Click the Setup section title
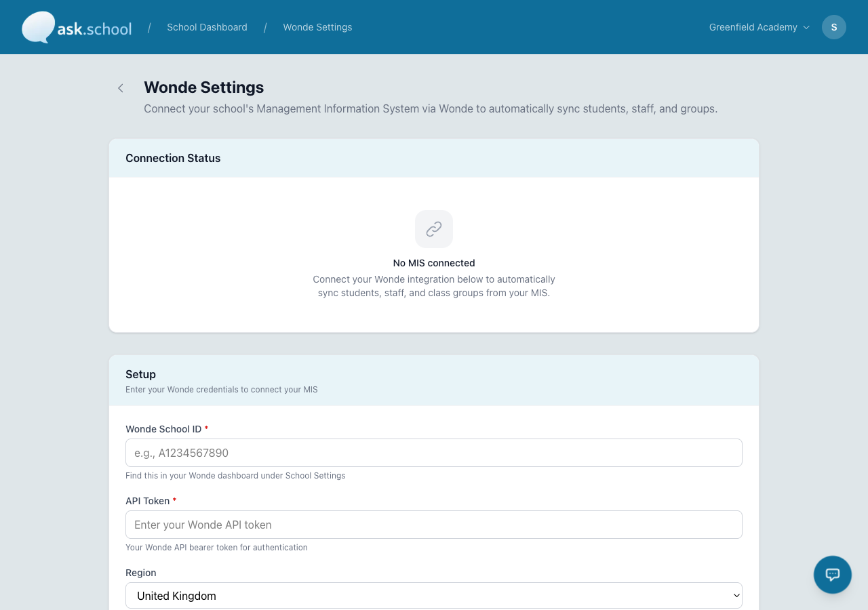 point(140,374)
